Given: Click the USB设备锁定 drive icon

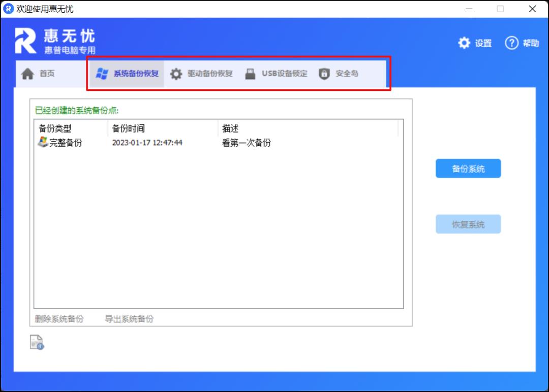Looking at the screenshot, I should click(250, 73).
